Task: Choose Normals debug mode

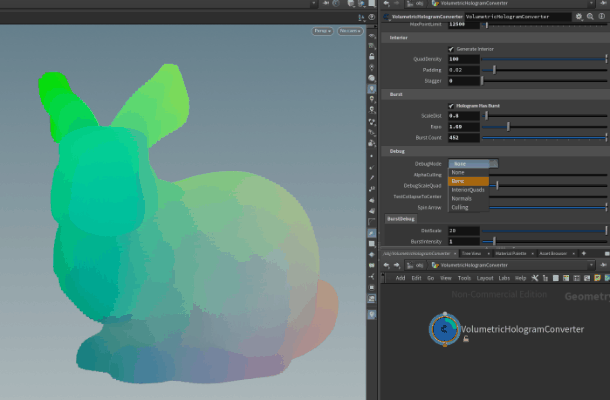Action: 468,198
